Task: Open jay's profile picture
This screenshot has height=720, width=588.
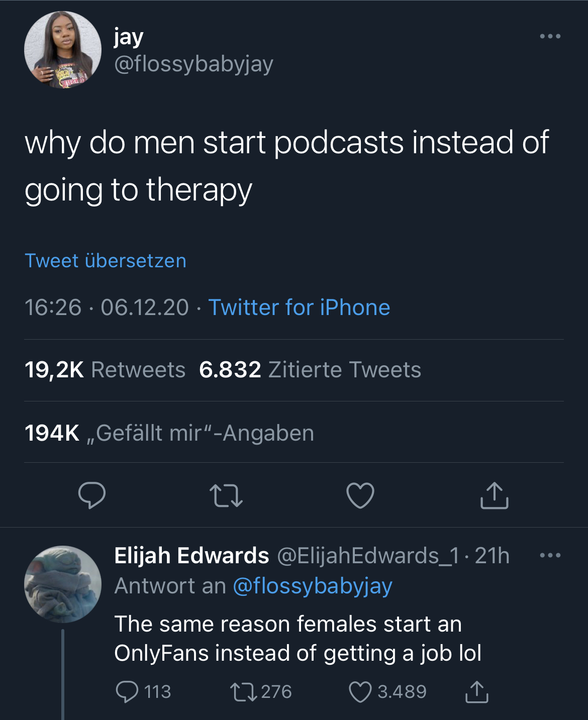Action: pos(63,50)
